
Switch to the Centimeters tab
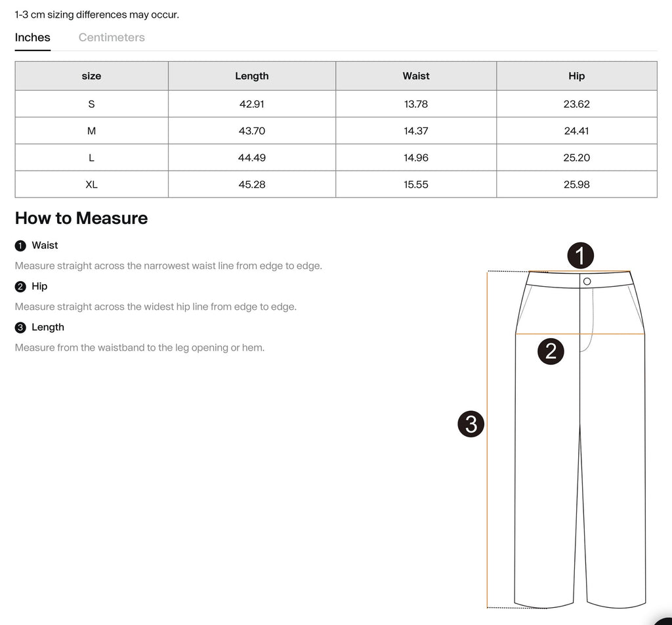tap(112, 37)
